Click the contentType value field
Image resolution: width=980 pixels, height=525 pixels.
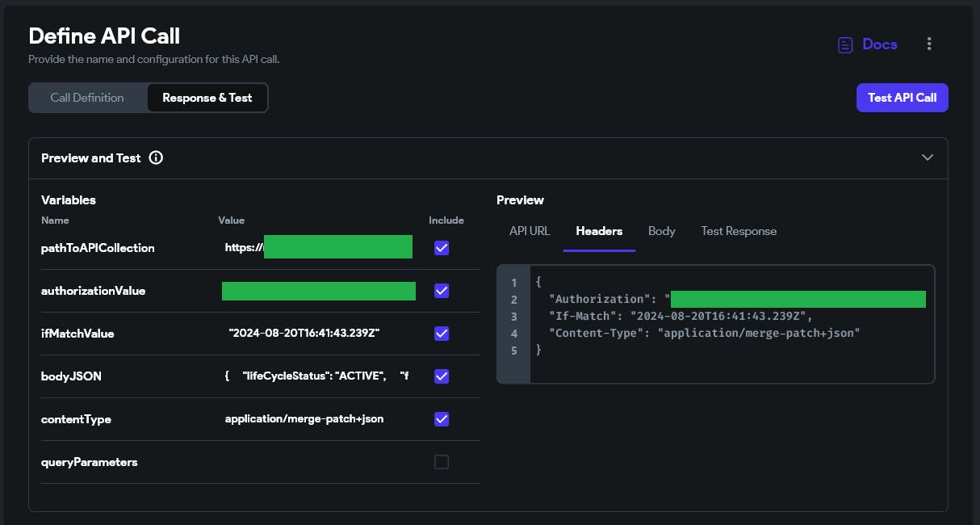click(x=304, y=419)
